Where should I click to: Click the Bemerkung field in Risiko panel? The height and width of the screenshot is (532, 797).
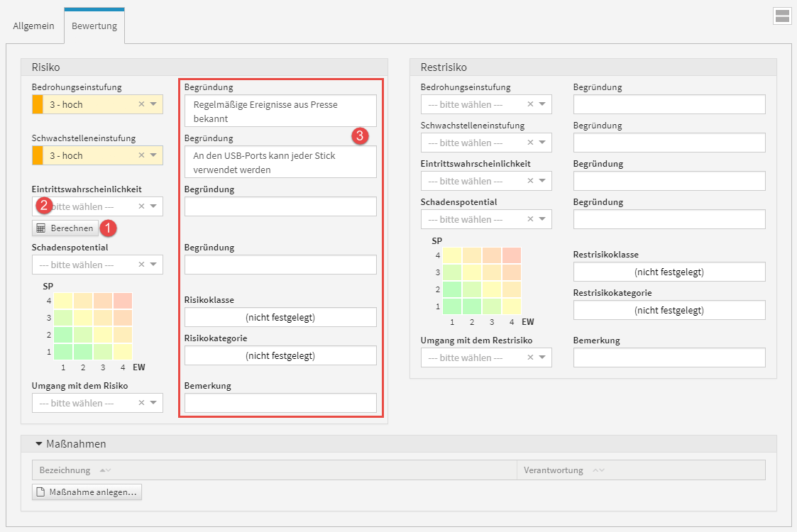click(x=280, y=403)
